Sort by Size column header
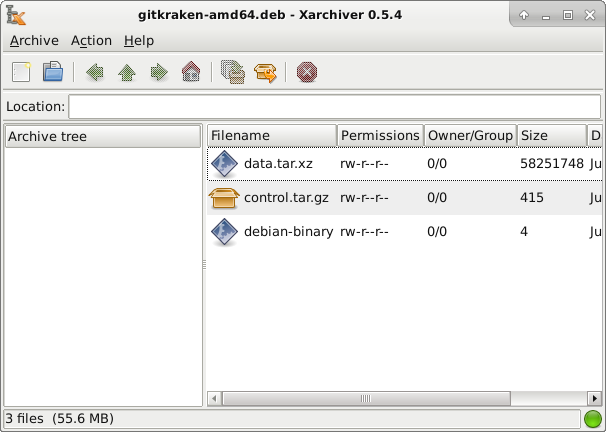This screenshot has height=432, width=606. click(552, 136)
